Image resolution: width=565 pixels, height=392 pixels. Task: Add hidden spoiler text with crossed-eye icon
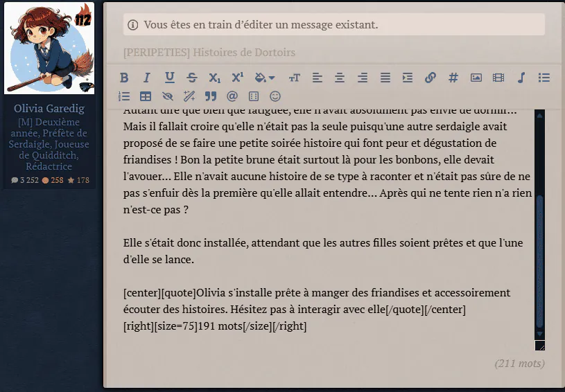click(168, 96)
